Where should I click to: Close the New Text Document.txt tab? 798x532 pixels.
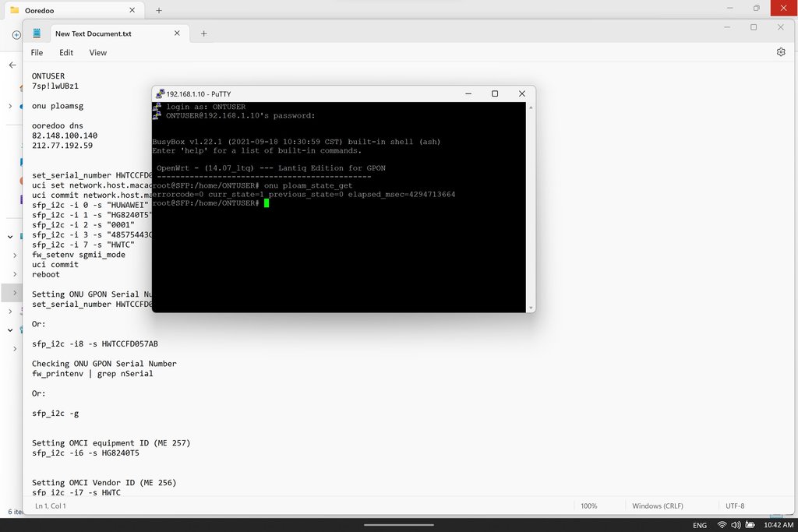coord(177,33)
